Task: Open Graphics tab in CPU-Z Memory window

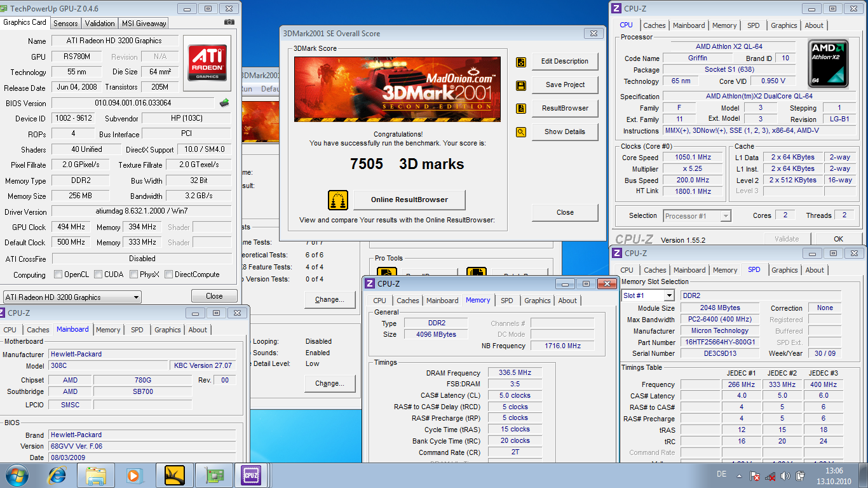Action: click(538, 301)
